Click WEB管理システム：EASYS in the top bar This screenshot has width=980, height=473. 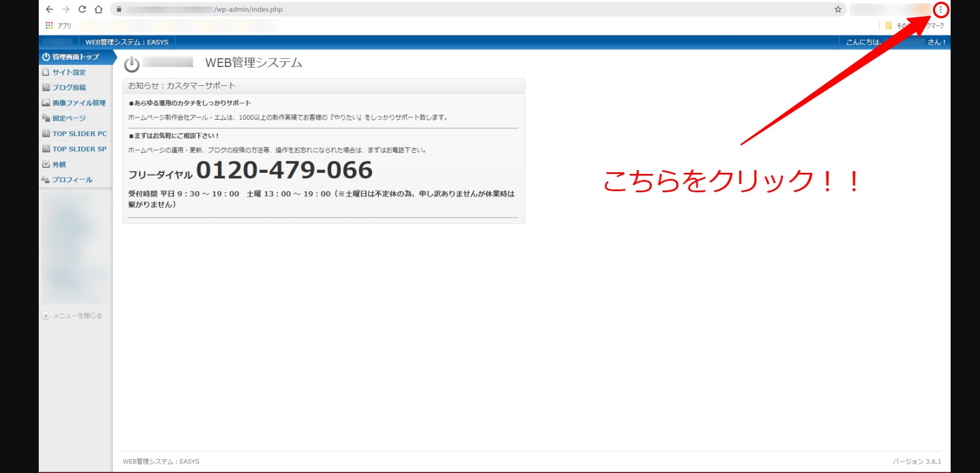[127, 42]
